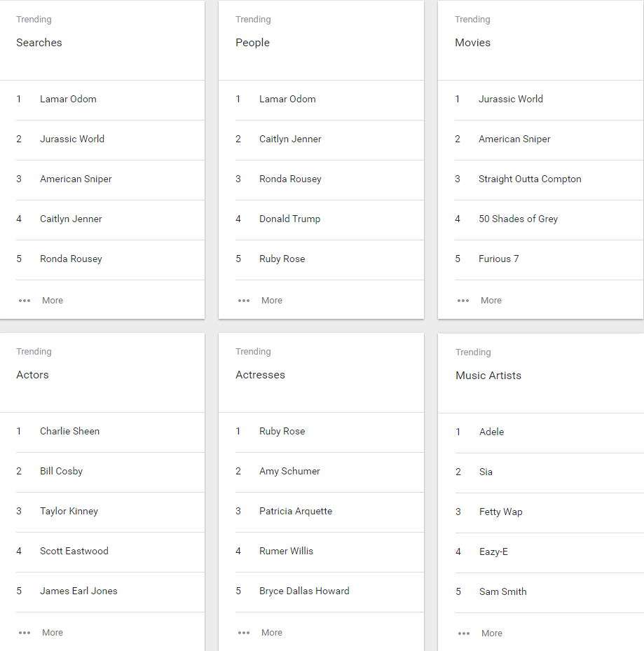Click the three-dots icon in People card
This screenshot has width=644, height=651.
(x=244, y=301)
